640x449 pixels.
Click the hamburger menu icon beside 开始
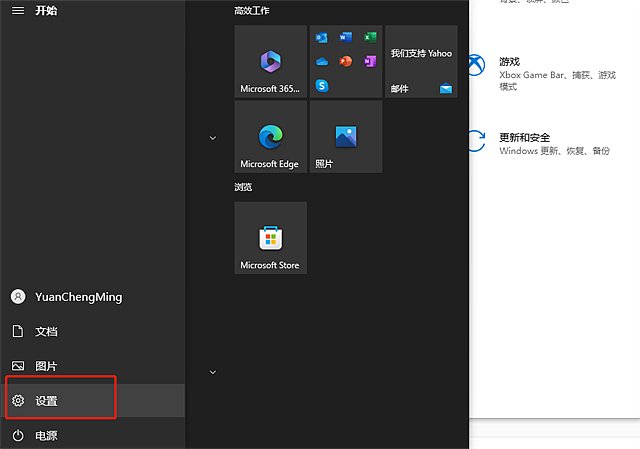18,10
